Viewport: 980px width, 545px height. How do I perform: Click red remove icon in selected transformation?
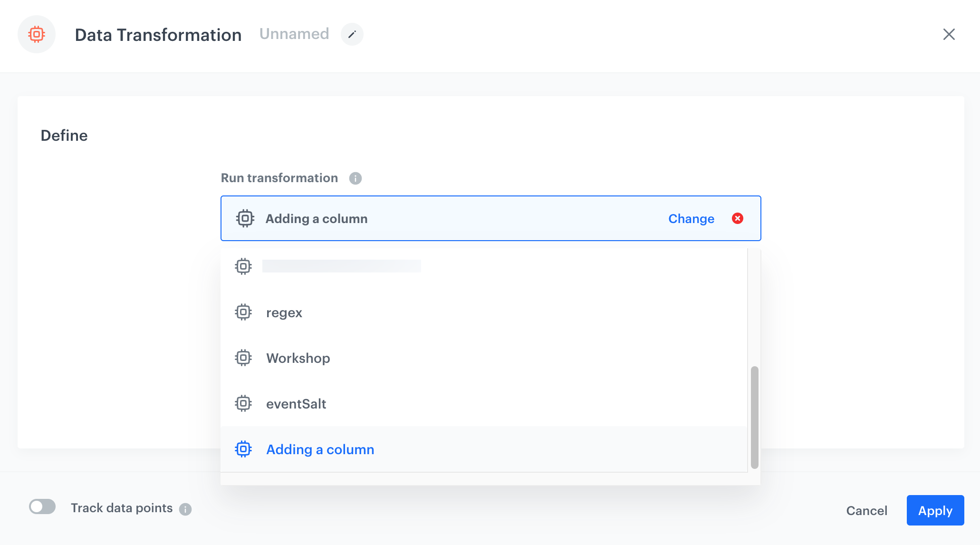click(738, 218)
